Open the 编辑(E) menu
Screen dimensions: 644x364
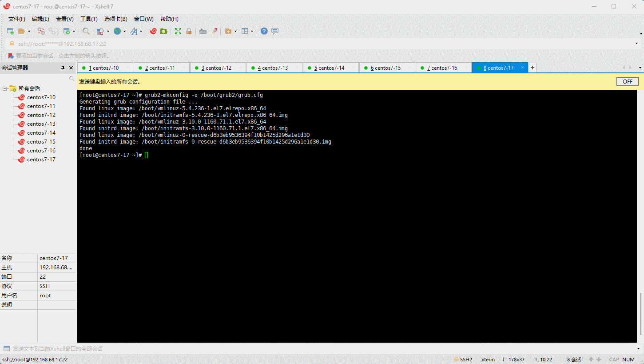pyautogui.click(x=40, y=19)
